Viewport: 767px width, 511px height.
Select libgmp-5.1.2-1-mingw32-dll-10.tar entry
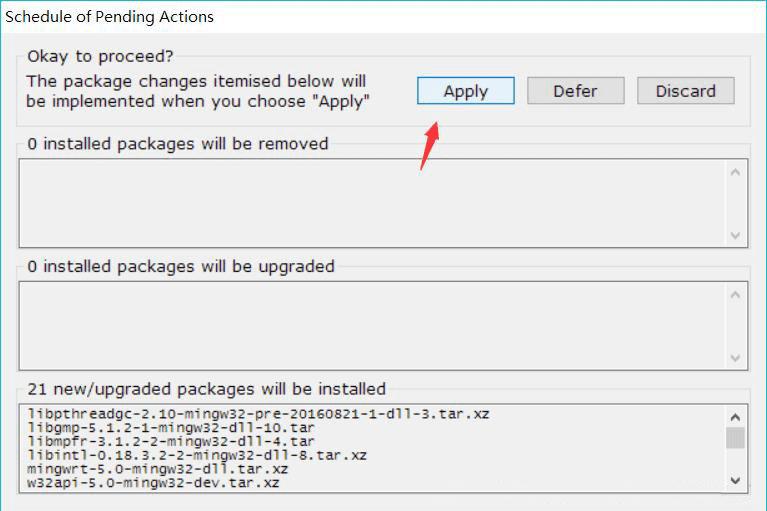pyautogui.click(x=170, y=427)
